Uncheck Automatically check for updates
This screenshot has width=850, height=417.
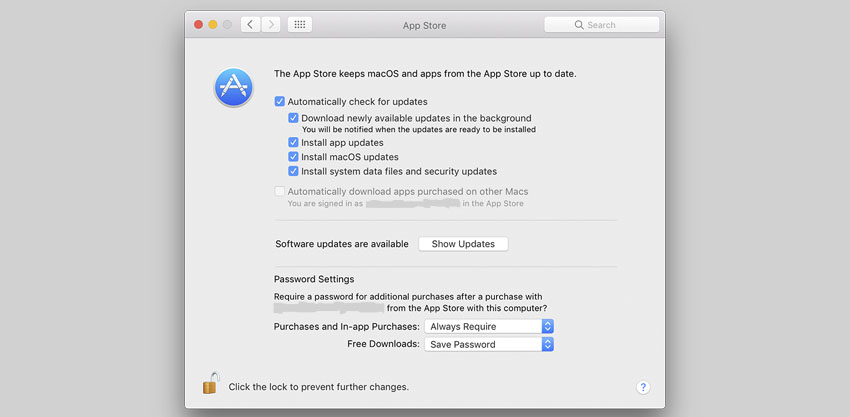[x=280, y=102]
